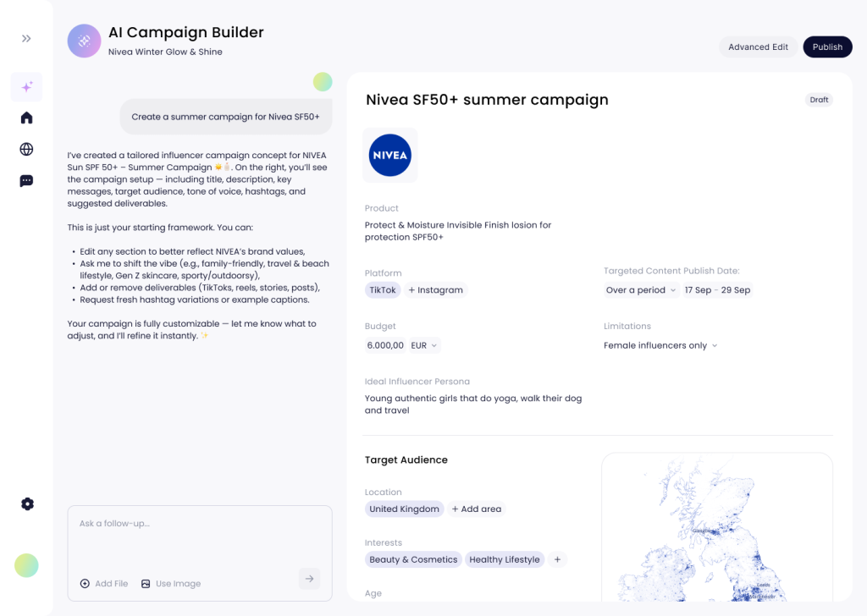Toggle the Healthy Lifestyle interest tag

point(504,559)
